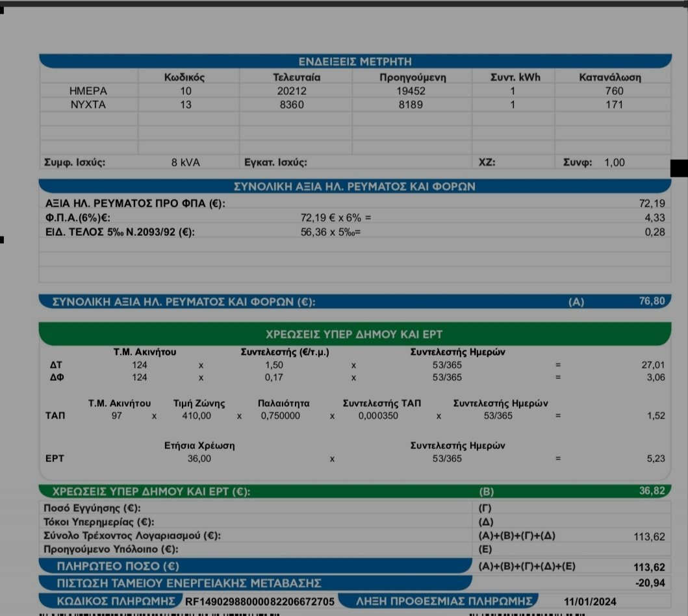Click the night consumption value "171"

tap(615, 105)
